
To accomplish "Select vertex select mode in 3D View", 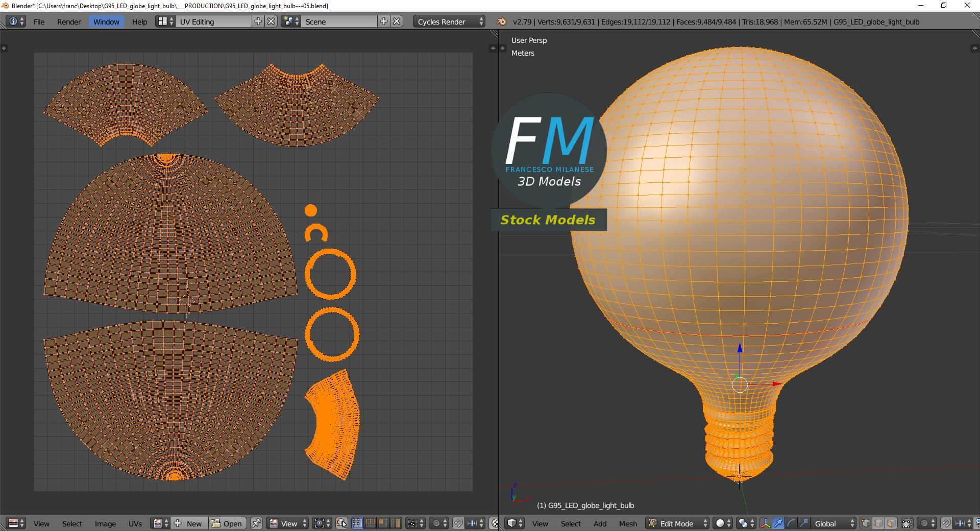I will point(866,523).
